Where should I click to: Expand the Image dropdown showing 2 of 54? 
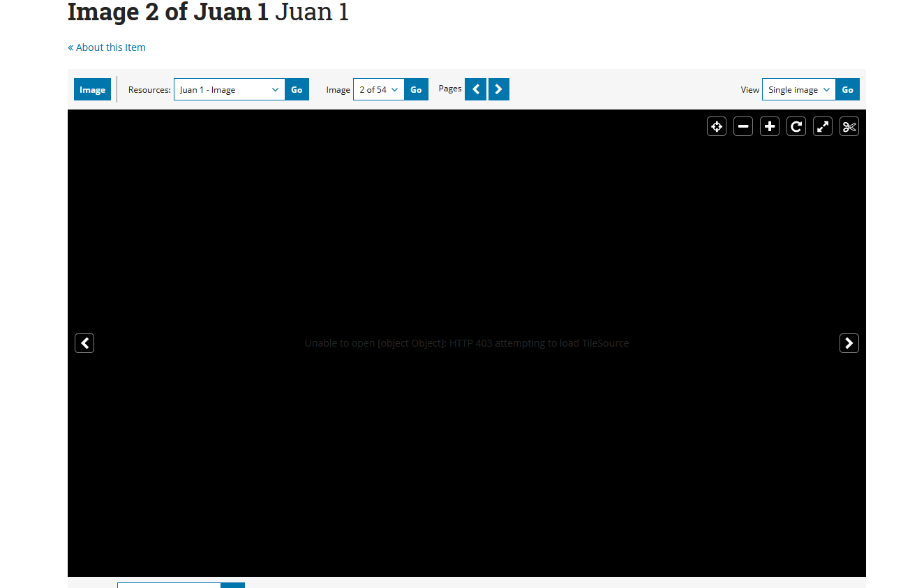(378, 89)
